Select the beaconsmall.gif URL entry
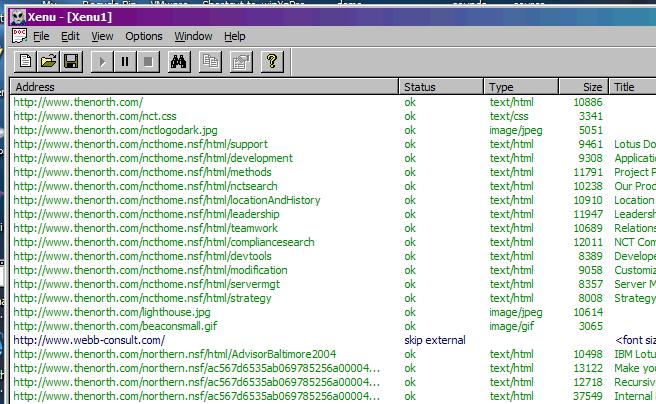The image size is (656, 404). coord(114,326)
